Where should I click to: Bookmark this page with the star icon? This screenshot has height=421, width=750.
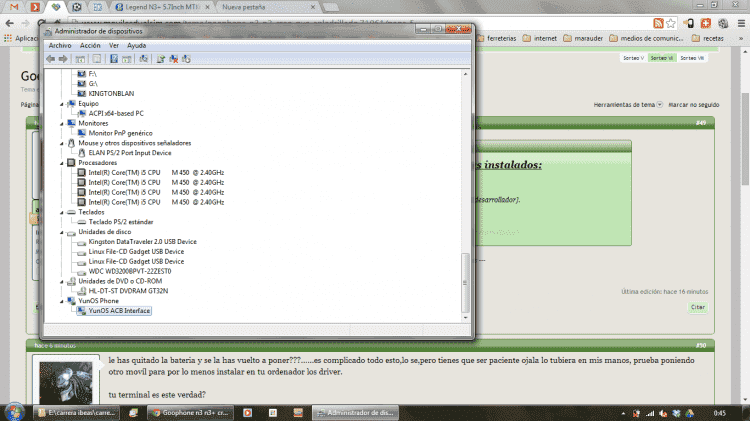(671, 23)
